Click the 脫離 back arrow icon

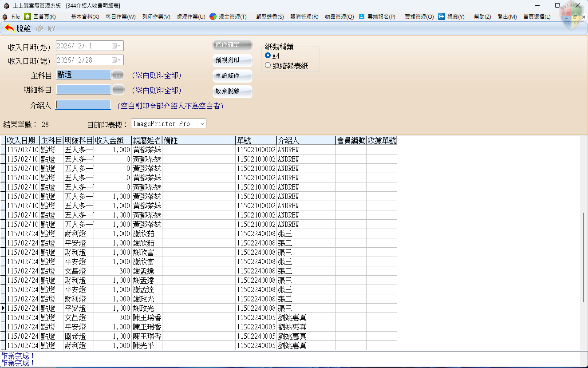pos(9,28)
